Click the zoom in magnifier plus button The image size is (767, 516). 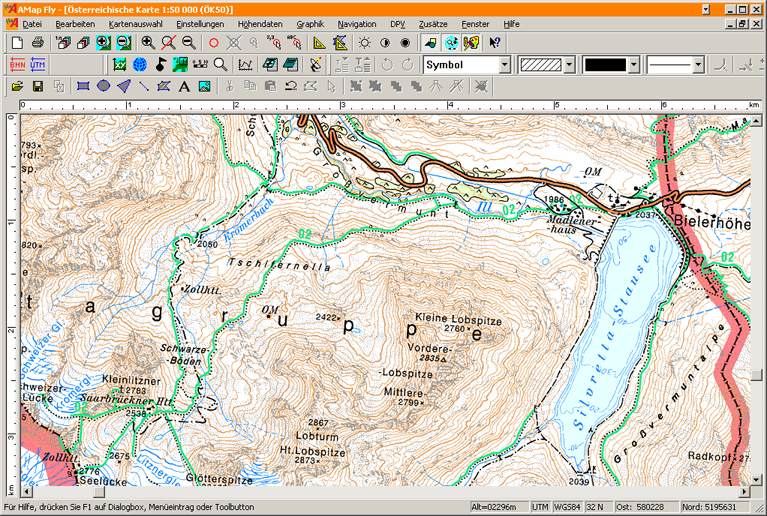click(148, 43)
